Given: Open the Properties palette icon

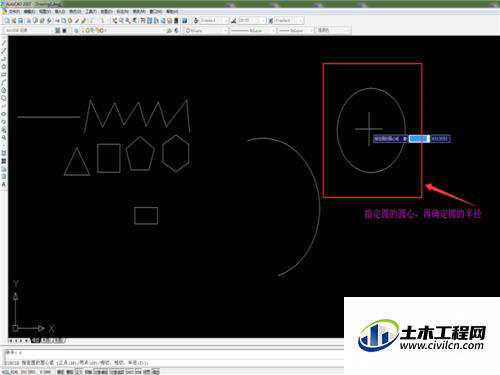Looking at the screenshot, I should click(143, 21).
